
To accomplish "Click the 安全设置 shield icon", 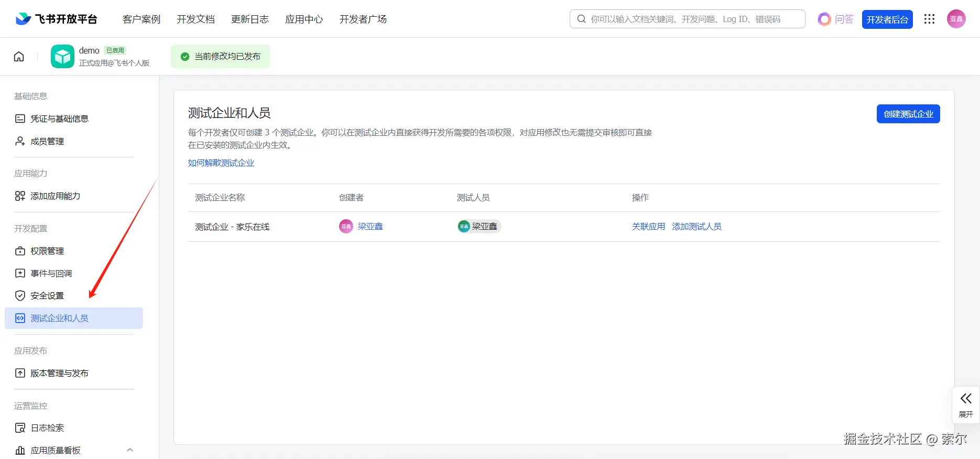I will click(20, 295).
